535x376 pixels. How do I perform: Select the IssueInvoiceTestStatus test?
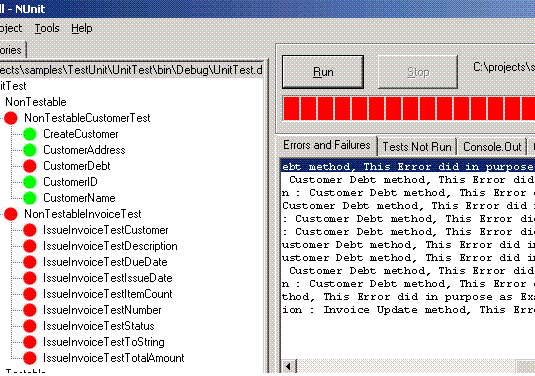(99, 326)
